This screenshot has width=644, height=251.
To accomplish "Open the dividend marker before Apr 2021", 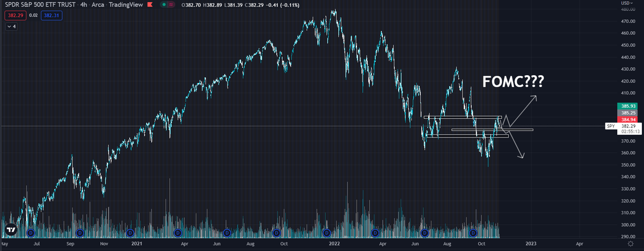I will pos(177,233).
